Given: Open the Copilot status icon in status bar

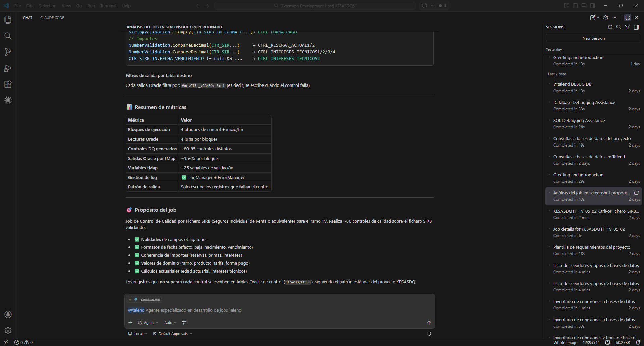Looking at the screenshot, I should click(608, 342).
